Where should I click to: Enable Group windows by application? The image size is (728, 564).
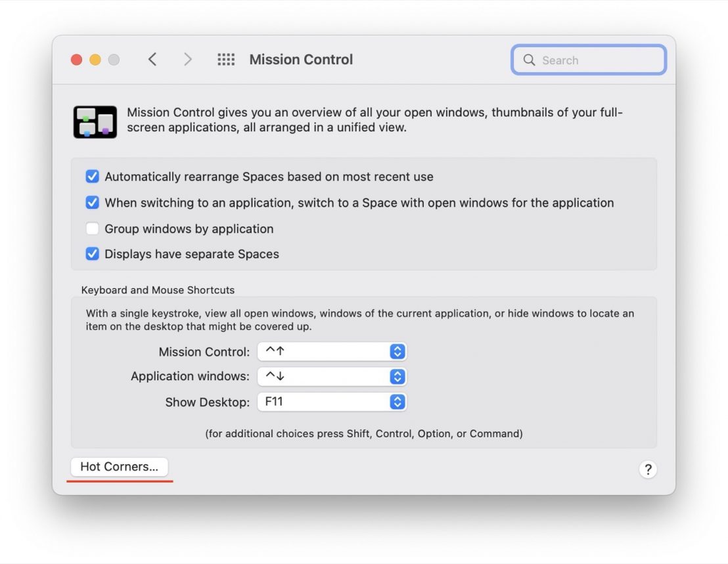click(92, 228)
